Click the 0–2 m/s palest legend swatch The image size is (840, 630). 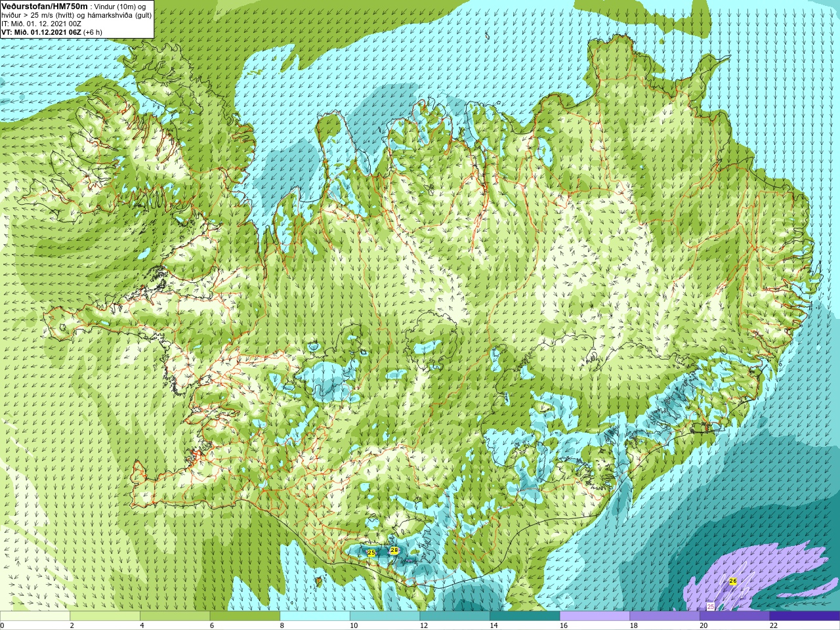pyautogui.click(x=35, y=616)
